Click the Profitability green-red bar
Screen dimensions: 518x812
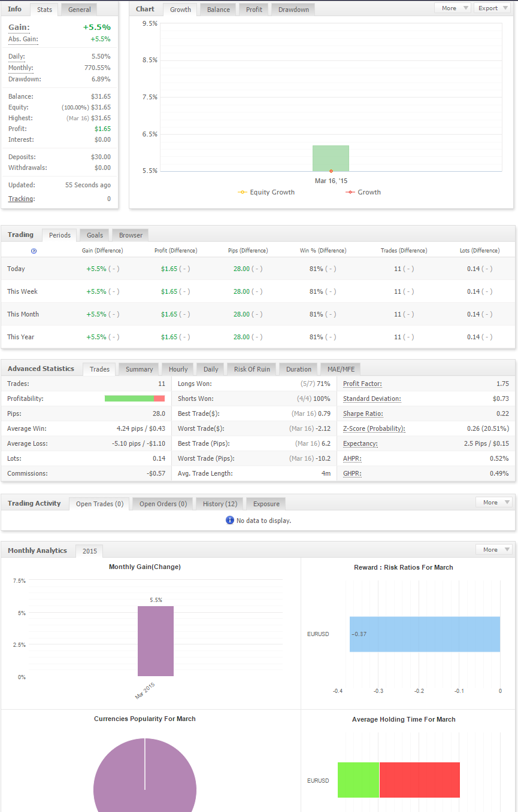tap(135, 399)
